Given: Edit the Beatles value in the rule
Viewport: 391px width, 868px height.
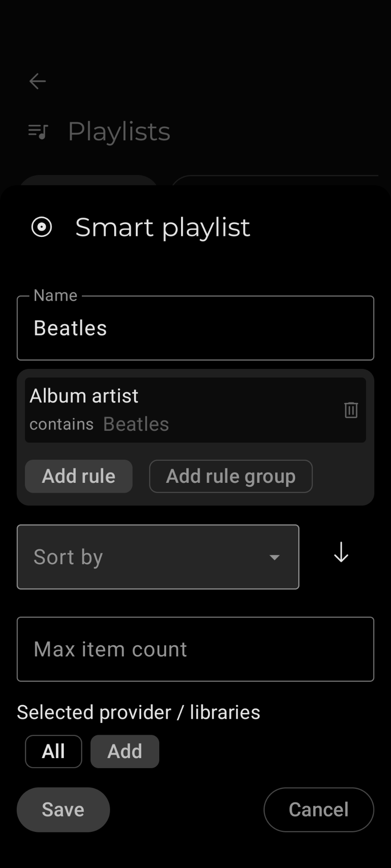Looking at the screenshot, I should 136,425.
